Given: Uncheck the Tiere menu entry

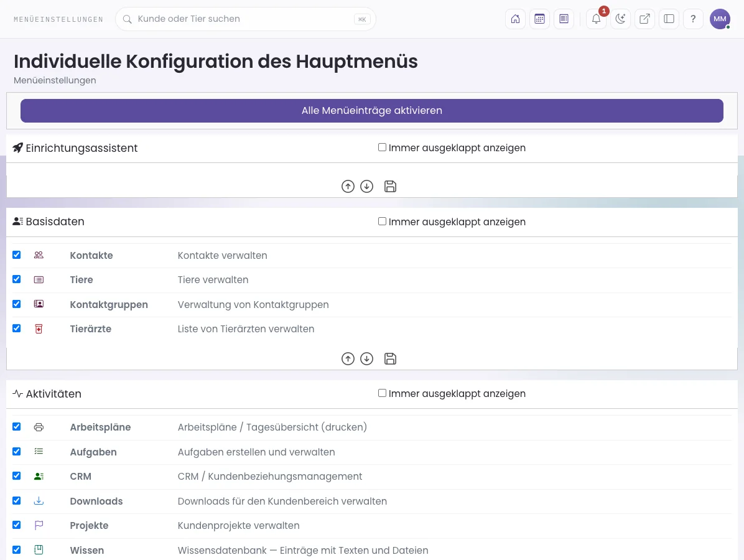Looking at the screenshot, I should 17,279.
